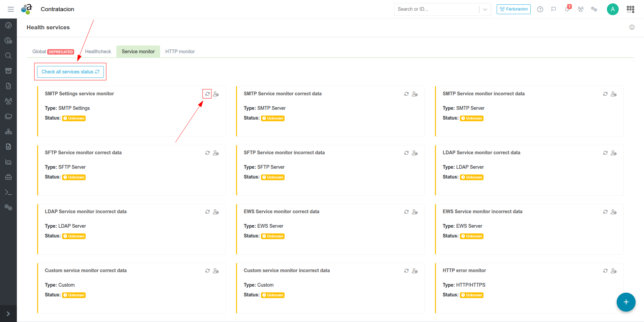Expand the left sidebar with the chevron

click(8, 314)
